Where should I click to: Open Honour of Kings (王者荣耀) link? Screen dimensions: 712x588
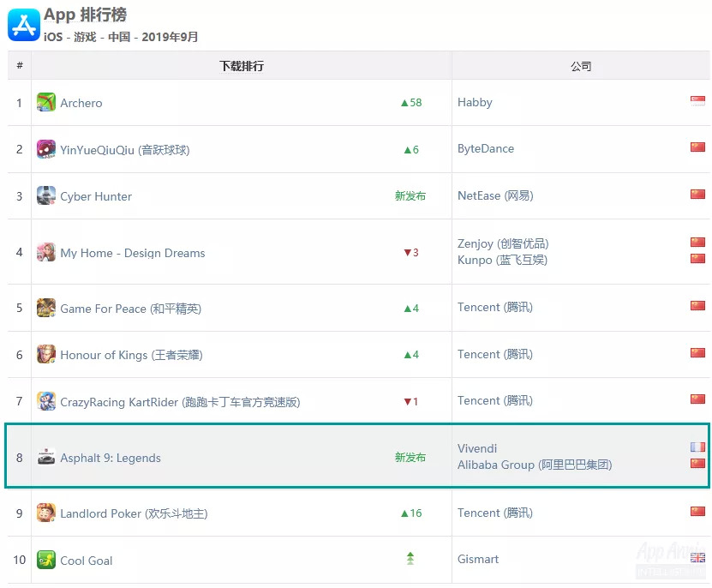point(131,356)
